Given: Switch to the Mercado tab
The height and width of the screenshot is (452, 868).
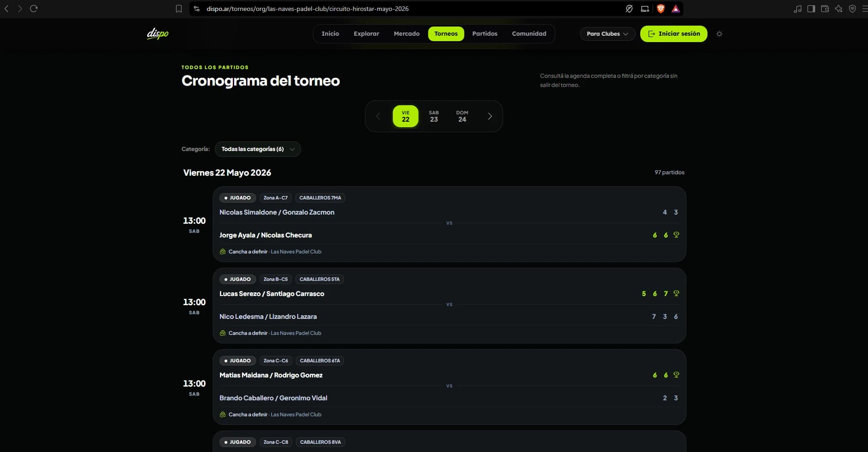Looking at the screenshot, I should [407, 34].
